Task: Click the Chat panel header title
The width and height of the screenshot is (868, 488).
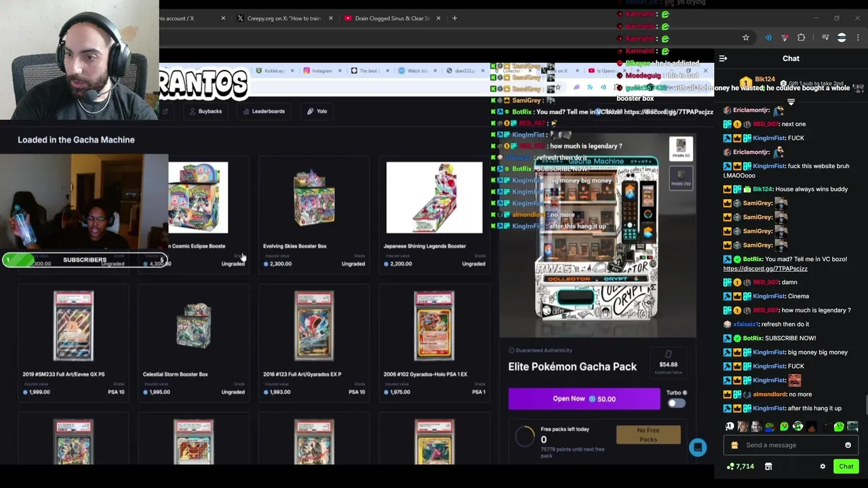Action: pyautogui.click(x=791, y=58)
